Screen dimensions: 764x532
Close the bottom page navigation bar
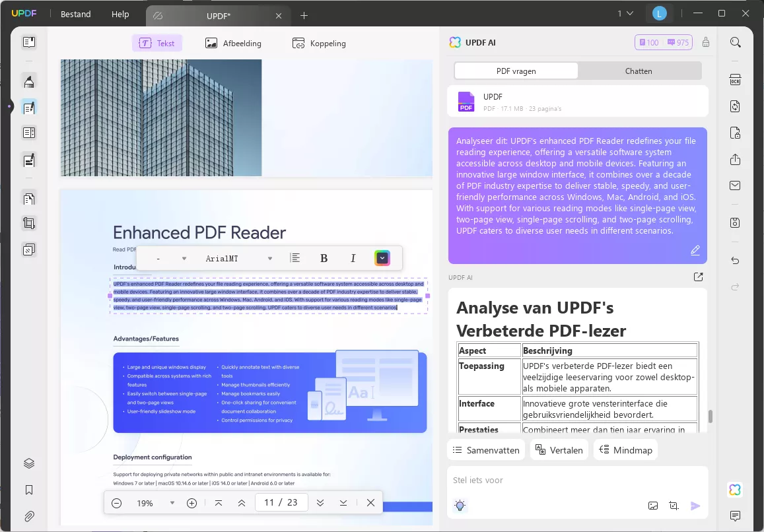click(371, 503)
